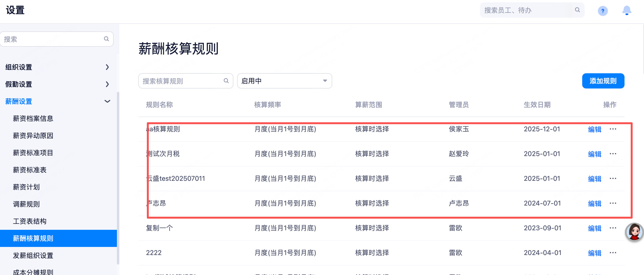Click the top search magnifier icon
Viewport: 644px width, 275px height.
coord(577,10)
